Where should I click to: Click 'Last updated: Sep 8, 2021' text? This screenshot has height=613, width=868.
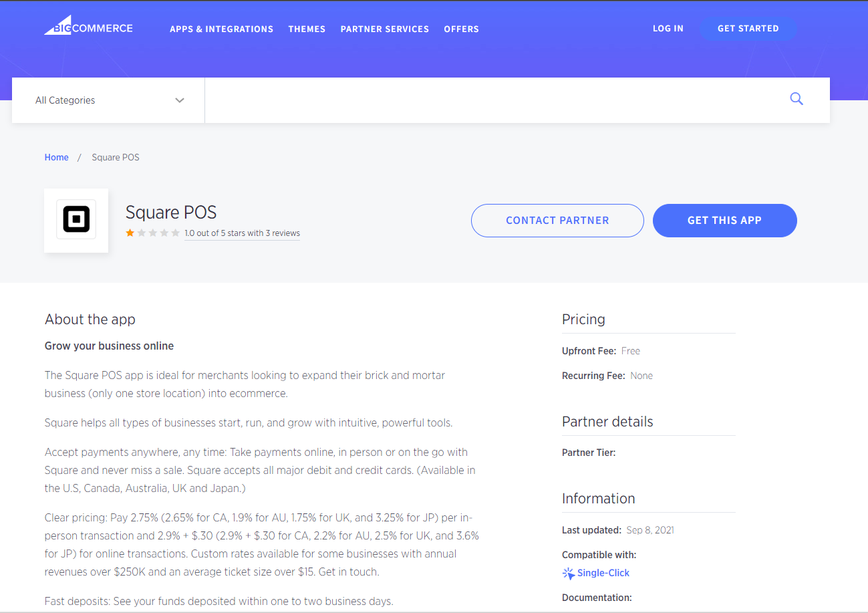click(618, 530)
